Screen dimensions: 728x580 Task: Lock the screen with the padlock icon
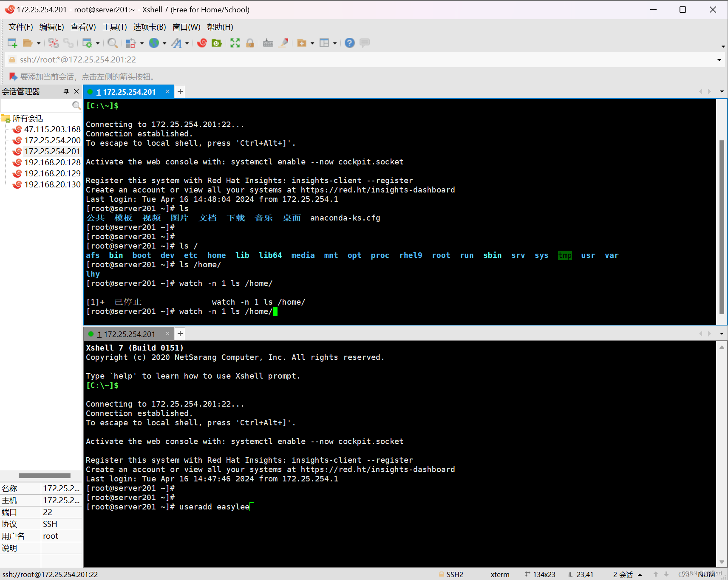pos(250,43)
